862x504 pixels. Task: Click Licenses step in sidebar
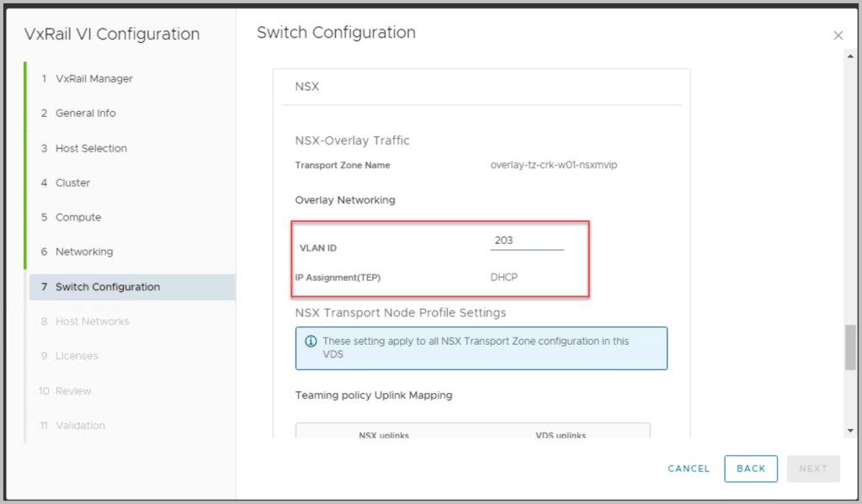[x=77, y=356]
